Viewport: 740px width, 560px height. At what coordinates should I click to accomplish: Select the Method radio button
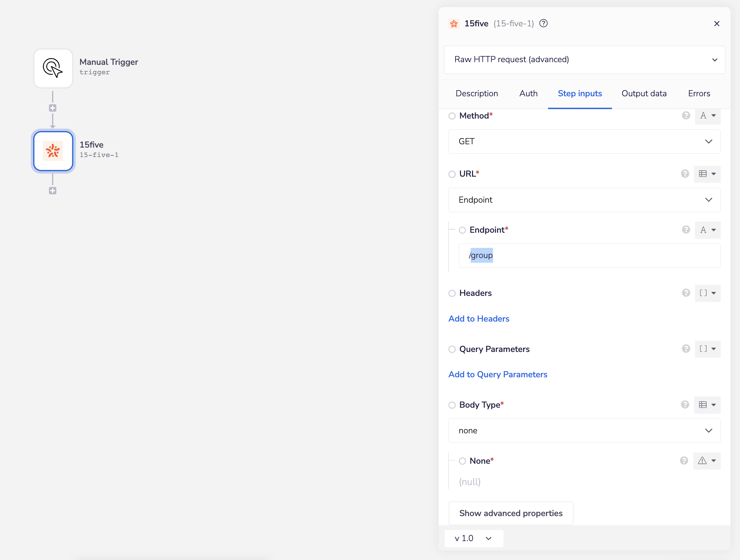pyautogui.click(x=452, y=116)
